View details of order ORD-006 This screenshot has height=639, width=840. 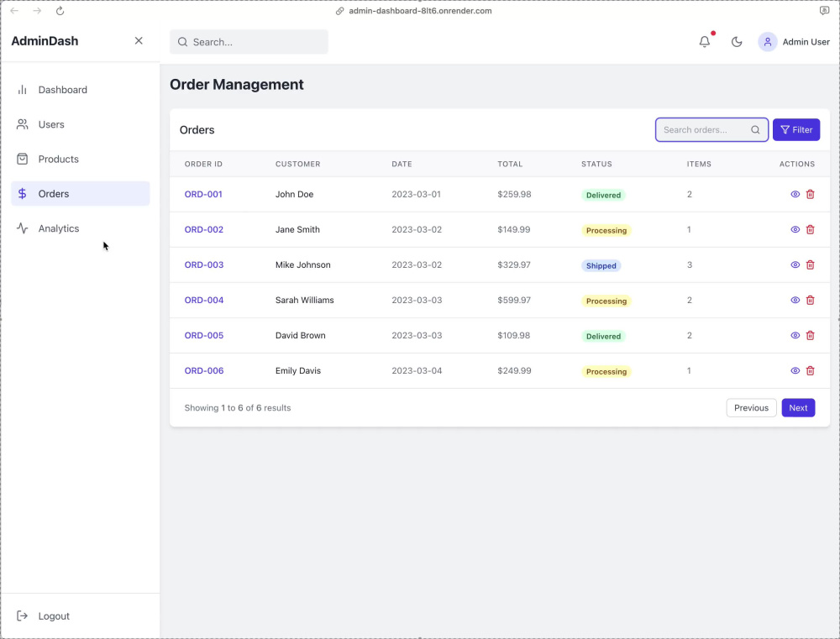795,371
